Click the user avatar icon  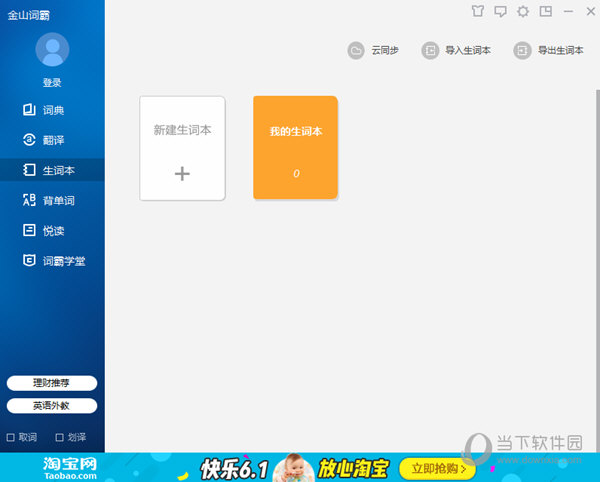52,50
